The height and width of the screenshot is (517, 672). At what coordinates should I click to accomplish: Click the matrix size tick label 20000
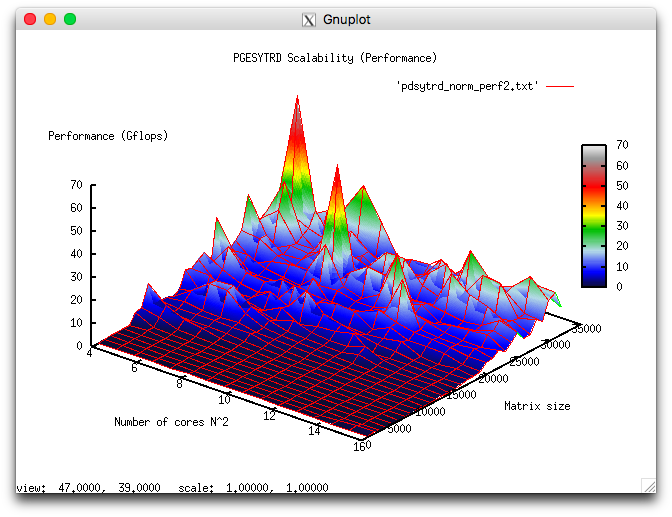pyautogui.click(x=493, y=379)
